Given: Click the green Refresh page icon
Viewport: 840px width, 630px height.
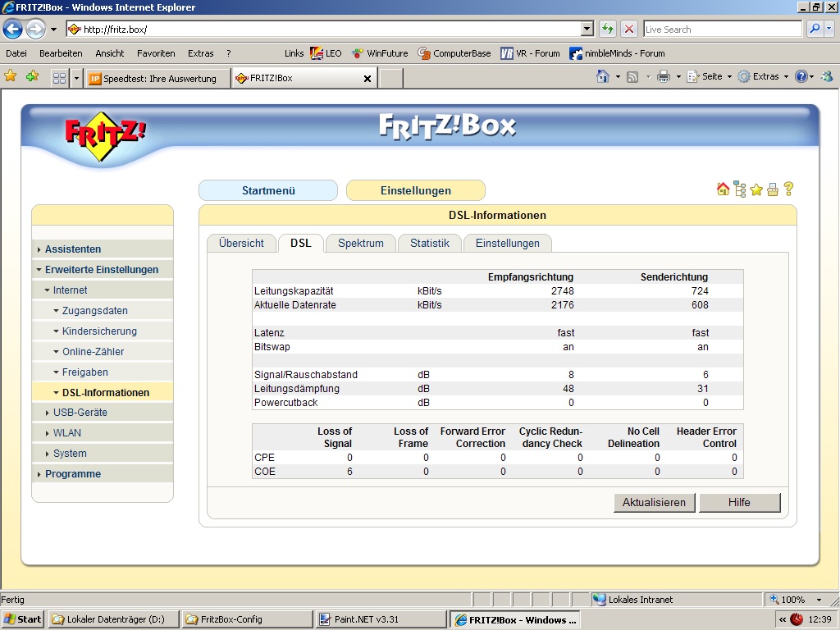Looking at the screenshot, I should (x=608, y=29).
